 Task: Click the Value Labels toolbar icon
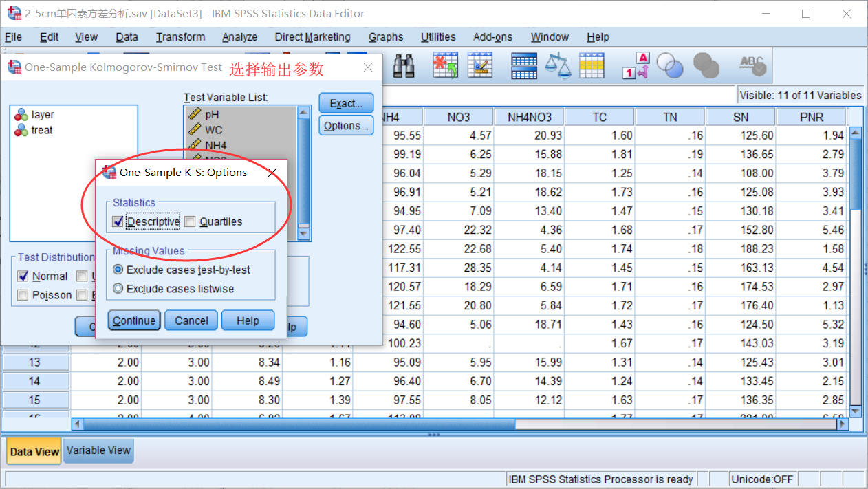click(636, 66)
